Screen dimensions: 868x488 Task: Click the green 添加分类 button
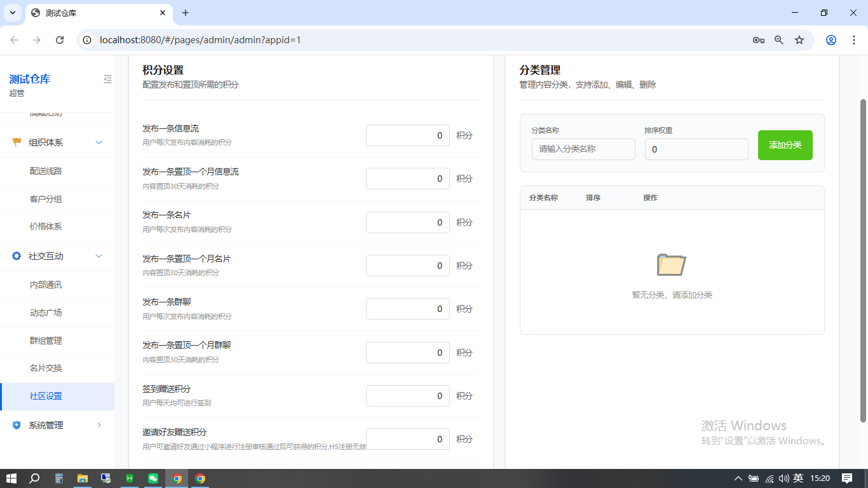point(785,145)
